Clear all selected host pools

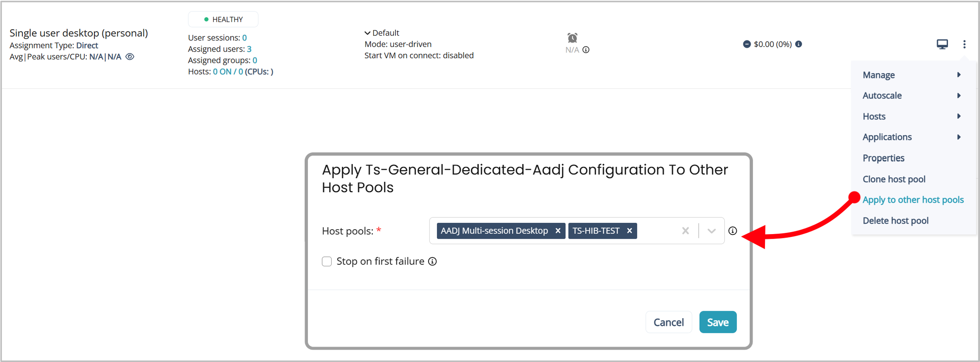tap(685, 231)
